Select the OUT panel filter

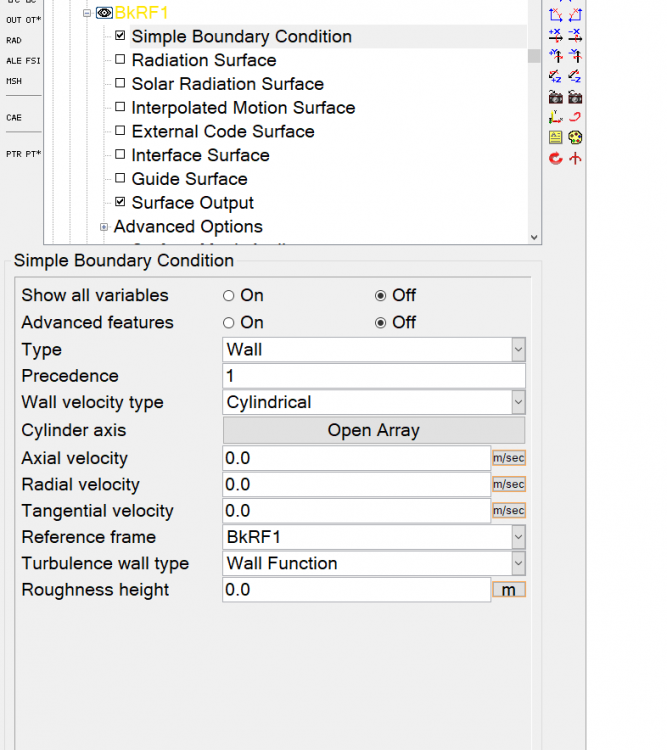point(14,20)
